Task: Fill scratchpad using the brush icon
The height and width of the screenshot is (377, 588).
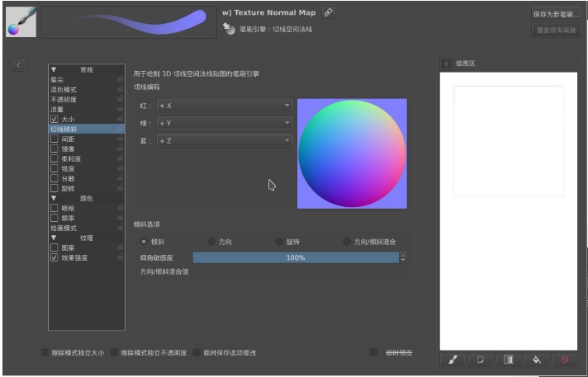Action: point(453,360)
